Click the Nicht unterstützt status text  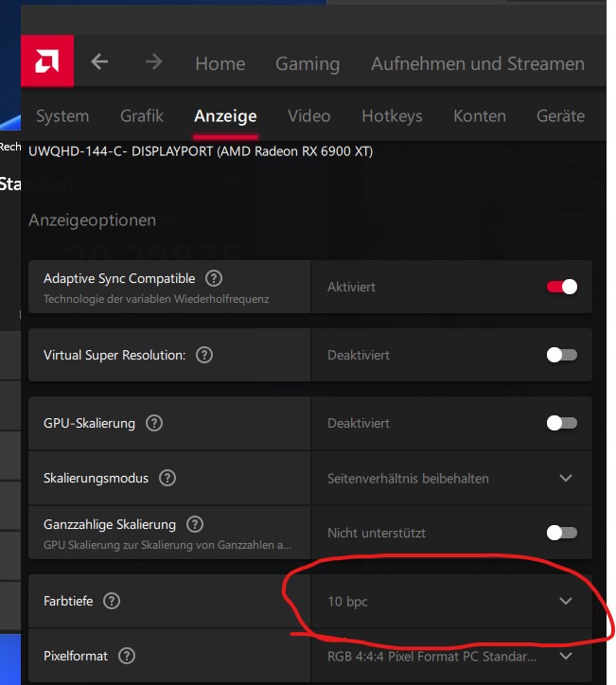(x=377, y=533)
